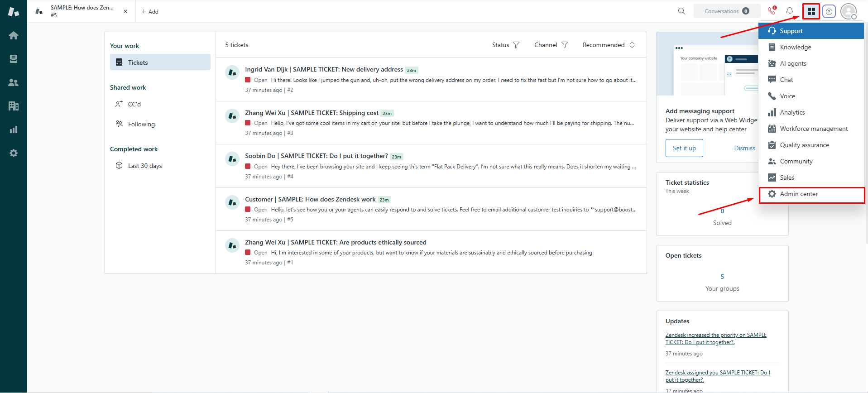The width and height of the screenshot is (868, 393).
Task: Select Quality assurance in products menu
Action: point(811,145)
